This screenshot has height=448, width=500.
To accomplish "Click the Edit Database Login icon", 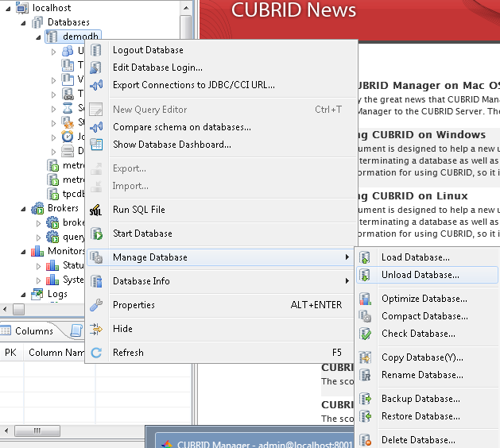I will click(96, 68).
